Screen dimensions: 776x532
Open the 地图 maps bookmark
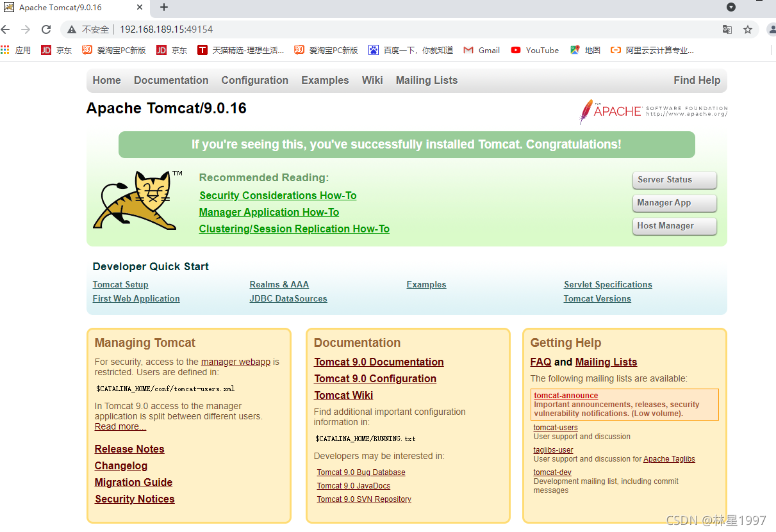click(585, 50)
